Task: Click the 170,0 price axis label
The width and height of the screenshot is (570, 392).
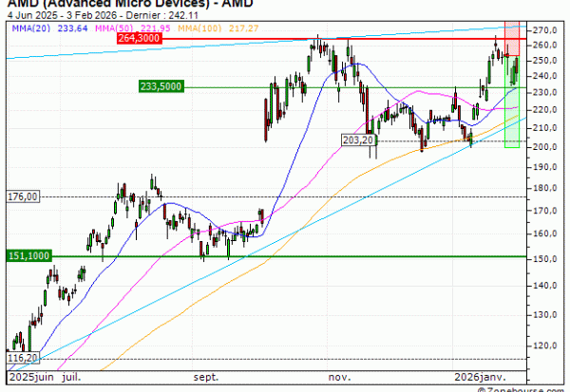Action: (x=544, y=211)
